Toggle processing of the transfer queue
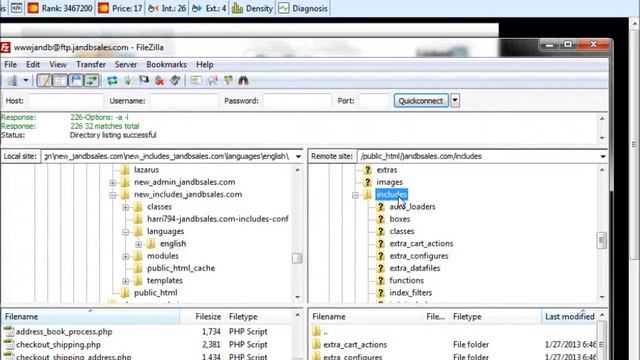Viewport: 640px width, 360px height. [128, 80]
